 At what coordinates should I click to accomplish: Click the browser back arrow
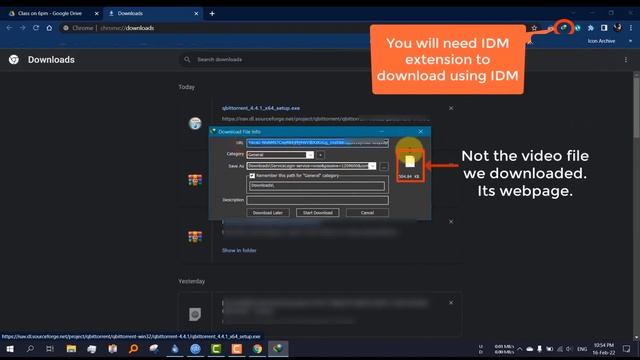tap(9, 28)
